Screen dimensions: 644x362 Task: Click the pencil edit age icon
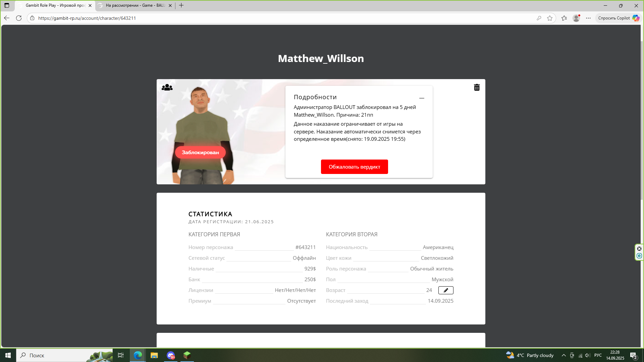coord(446,290)
